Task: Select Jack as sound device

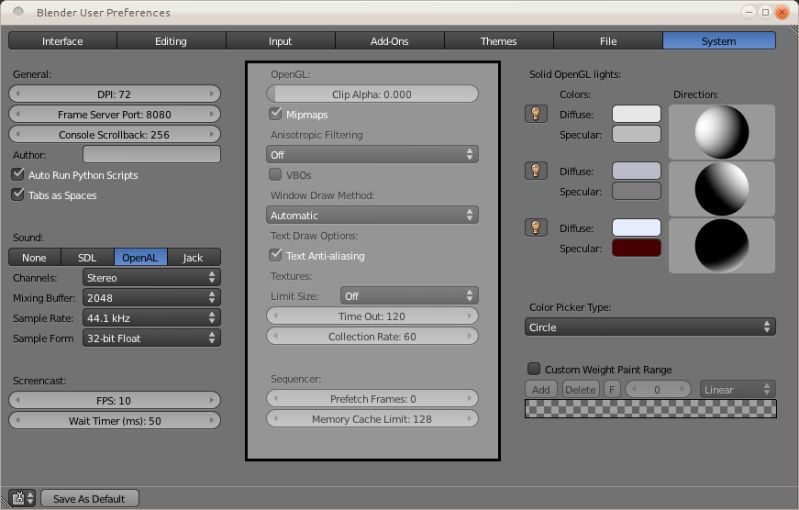Action: (194, 257)
